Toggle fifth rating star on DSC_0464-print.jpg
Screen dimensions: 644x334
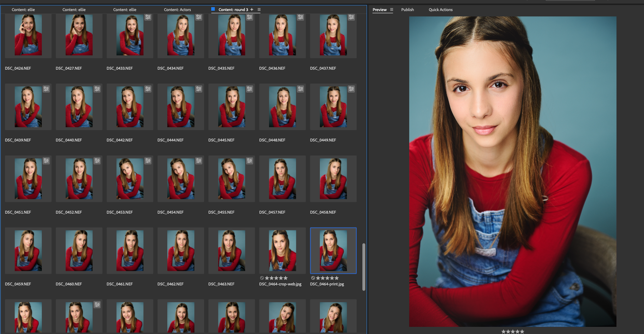click(x=337, y=278)
